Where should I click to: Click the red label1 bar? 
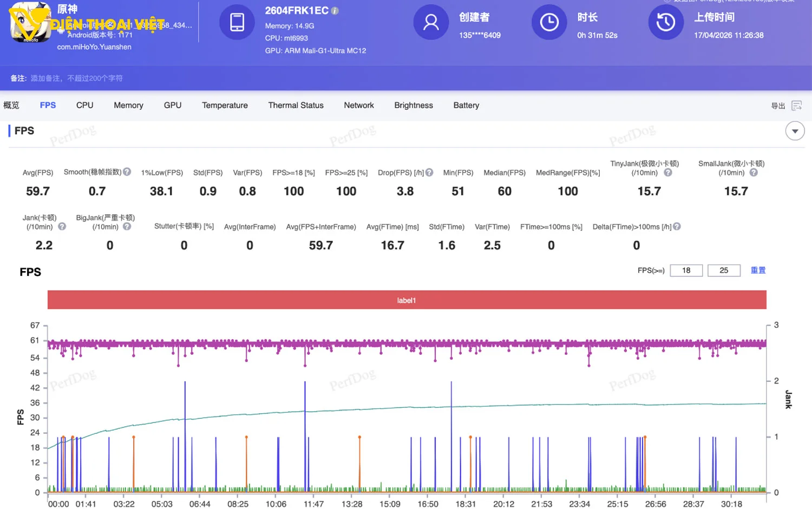tap(407, 300)
